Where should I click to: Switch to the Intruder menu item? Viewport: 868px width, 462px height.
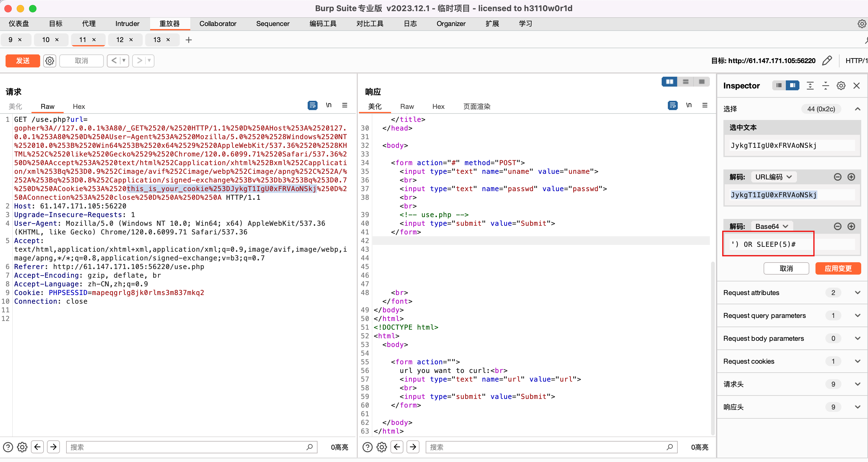point(127,24)
